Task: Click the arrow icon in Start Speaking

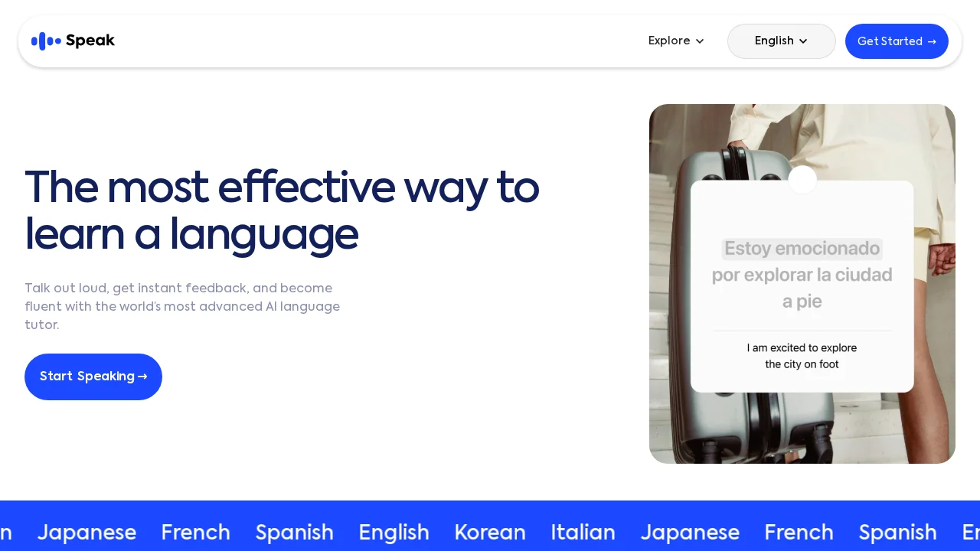Action: (x=142, y=377)
